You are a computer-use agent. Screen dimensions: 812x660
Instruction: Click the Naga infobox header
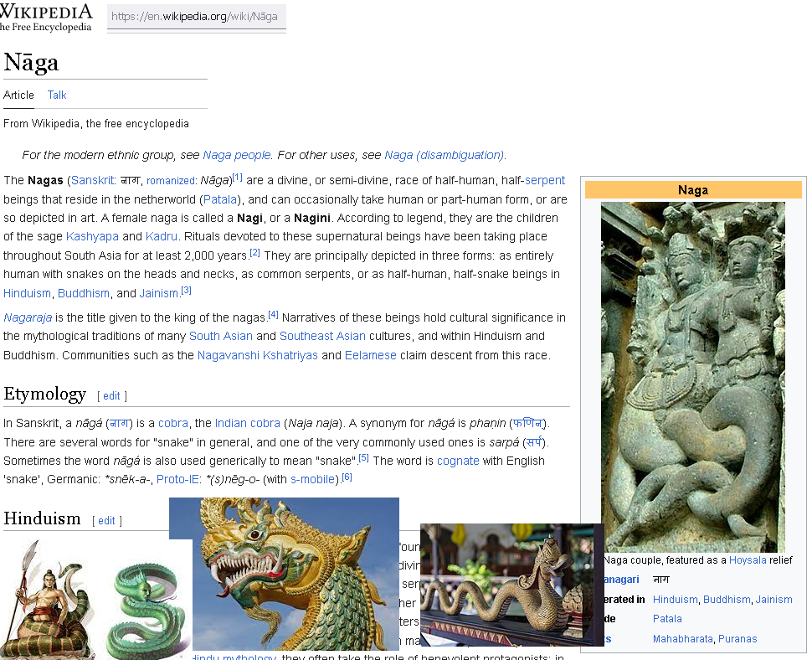tap(693, 190)
